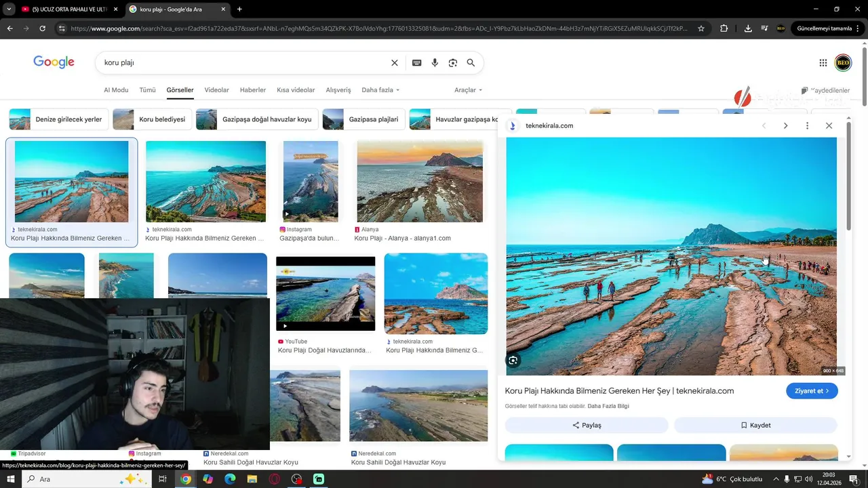Open the YouTube Koru Plajı Doğal Havuzlarında thumbnail

tap(325, 293)
